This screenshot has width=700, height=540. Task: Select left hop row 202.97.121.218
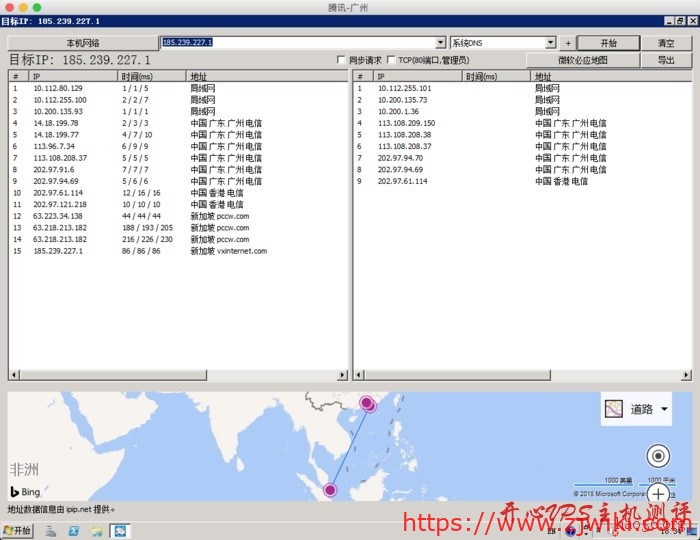click(x=178, y=204)
